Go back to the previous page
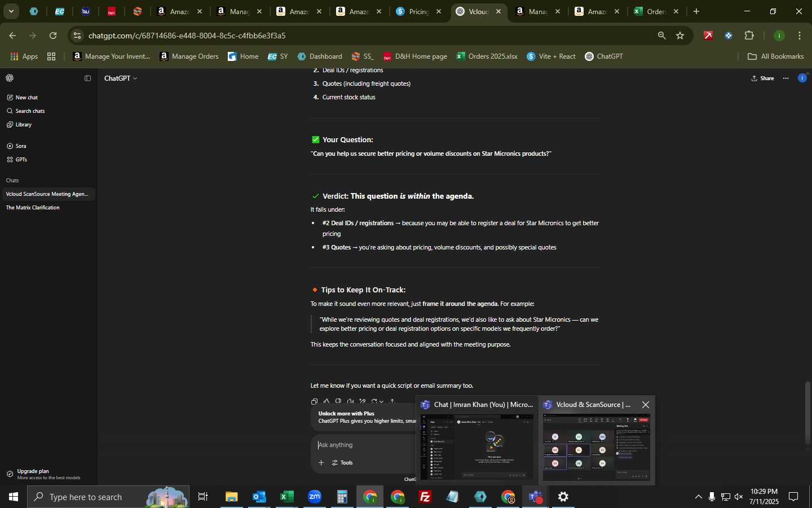Image resolution: width=812 pixels, height=508 pixels. tap(12, 36)
